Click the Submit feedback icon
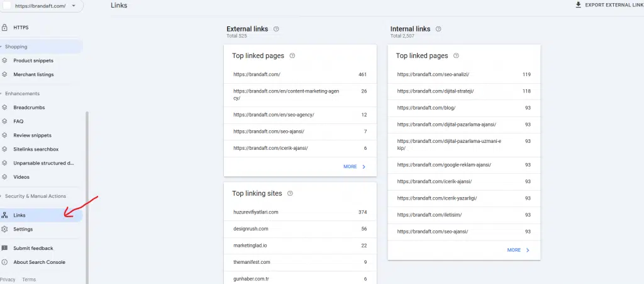This screenshot has height=284, width=644. [x=4, y=248]
